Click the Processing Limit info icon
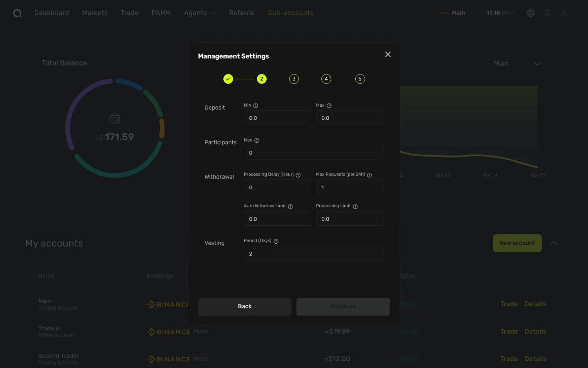The height and width of the screenshot is (368, 588). pyautogui.click(x=355, y=206)
